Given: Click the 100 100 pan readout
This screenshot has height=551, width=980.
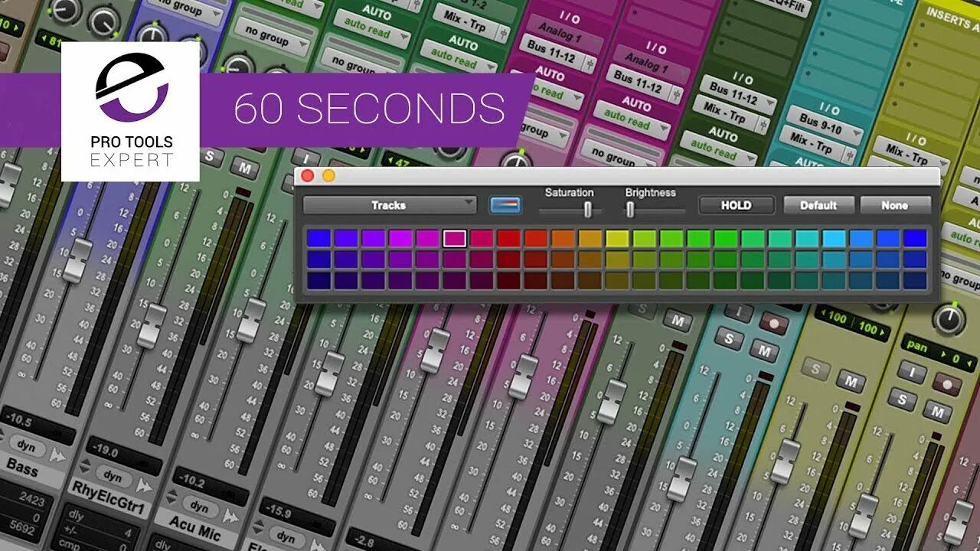Looking at the screenshot, I should pos(851,323).
